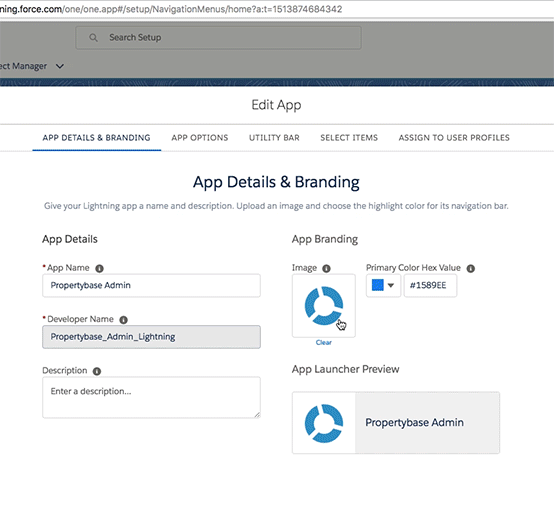
Task: Click the search magnifier icon in Setup
Action: (x=93, y=37)
